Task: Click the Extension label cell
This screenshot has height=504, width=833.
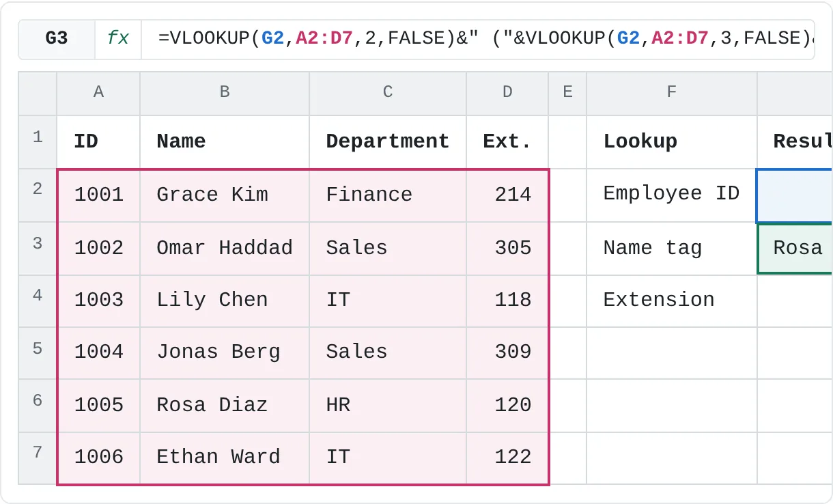Action: pos(672,301)
